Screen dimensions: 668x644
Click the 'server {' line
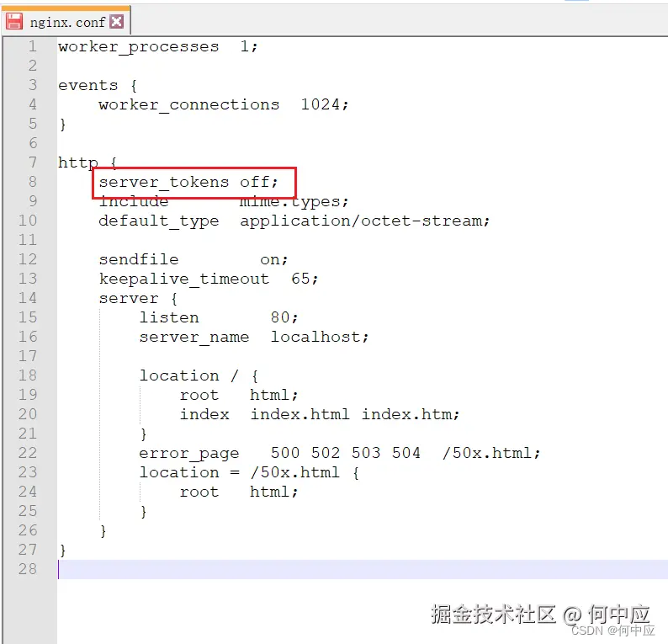tap(138, 298)
